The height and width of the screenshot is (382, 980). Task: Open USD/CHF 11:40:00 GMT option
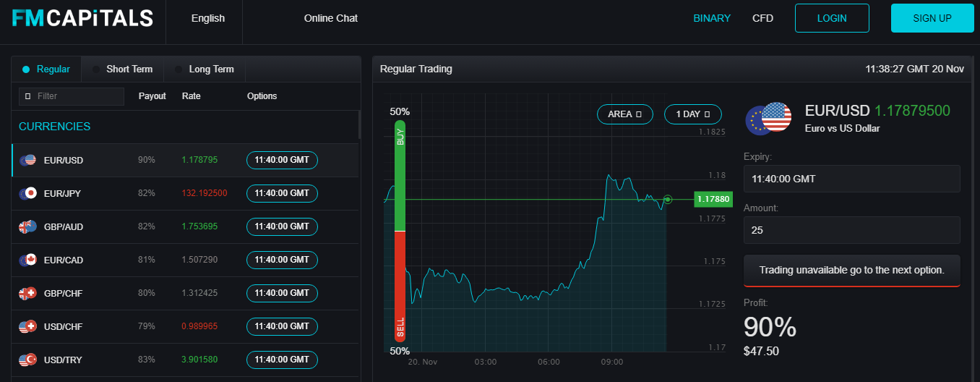(x=282, y=326)
